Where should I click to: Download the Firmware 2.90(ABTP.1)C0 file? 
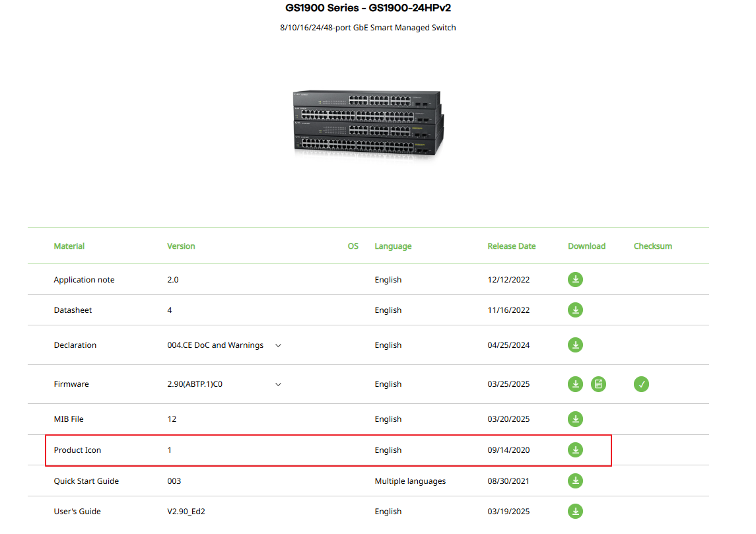coord(575,384)
